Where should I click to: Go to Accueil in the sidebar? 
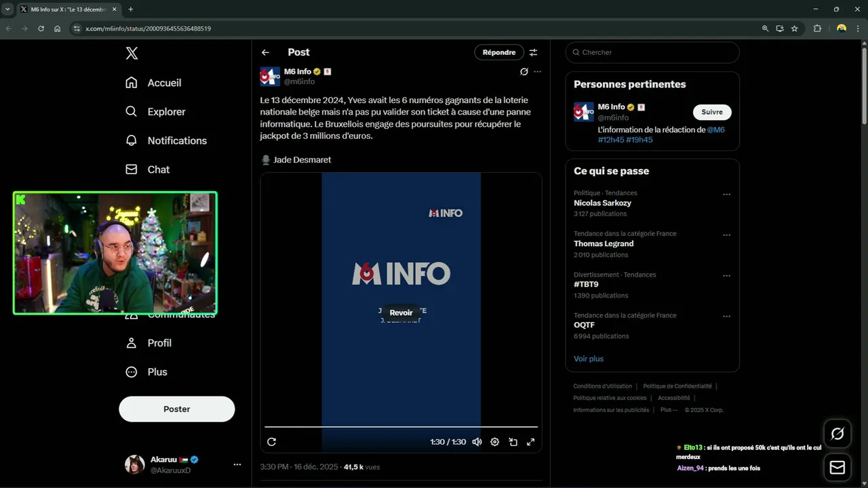[x=153, y=83]
